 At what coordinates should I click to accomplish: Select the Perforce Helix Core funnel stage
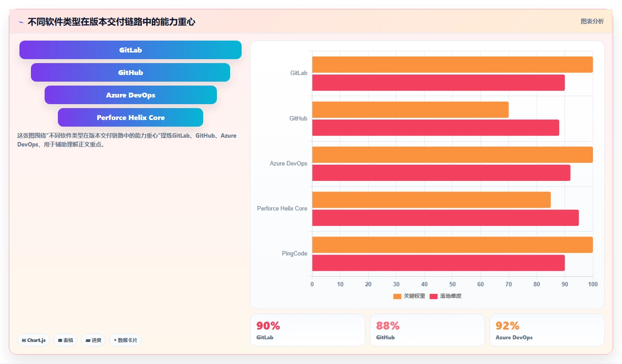130,117
